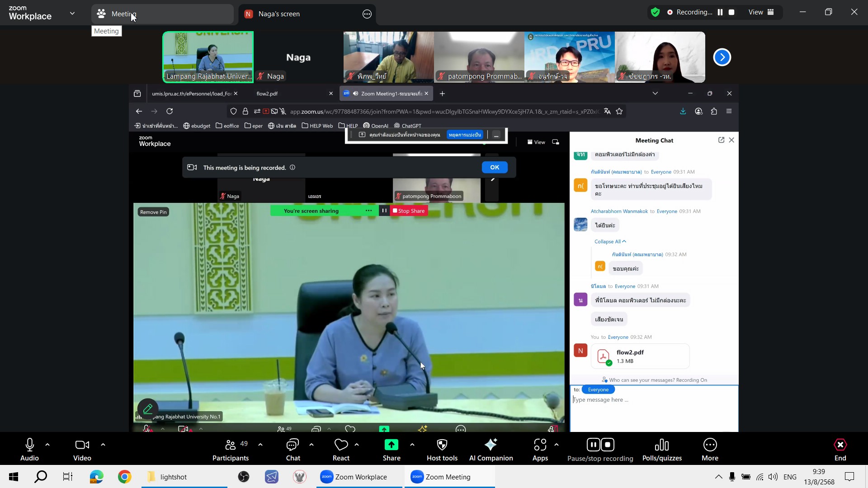Expand chat options arrow
Viewport: 868px width, 488px height.
coord(311,445)
